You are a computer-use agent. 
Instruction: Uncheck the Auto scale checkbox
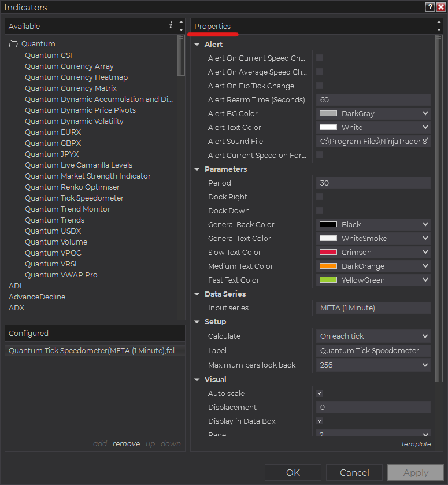tap(320, 393)
